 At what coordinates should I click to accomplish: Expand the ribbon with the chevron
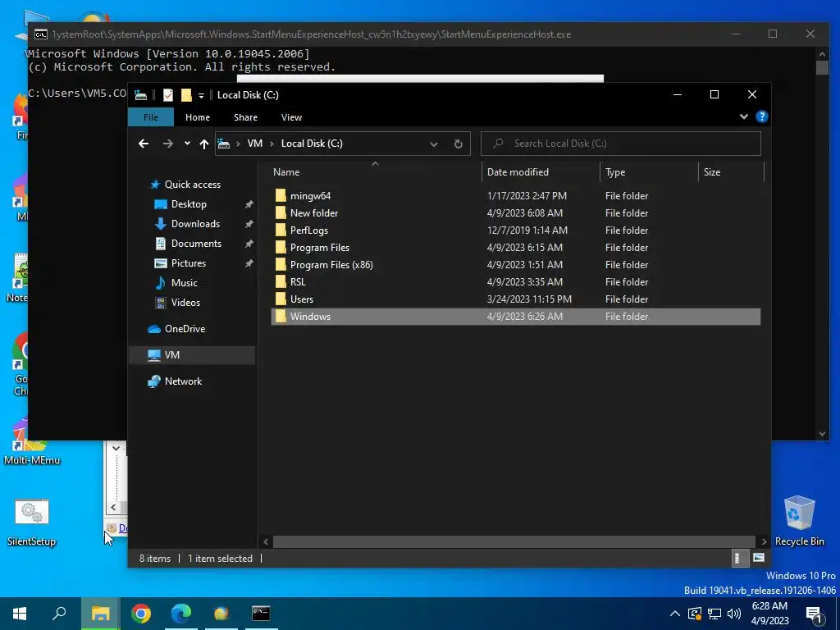pos(743,116)
